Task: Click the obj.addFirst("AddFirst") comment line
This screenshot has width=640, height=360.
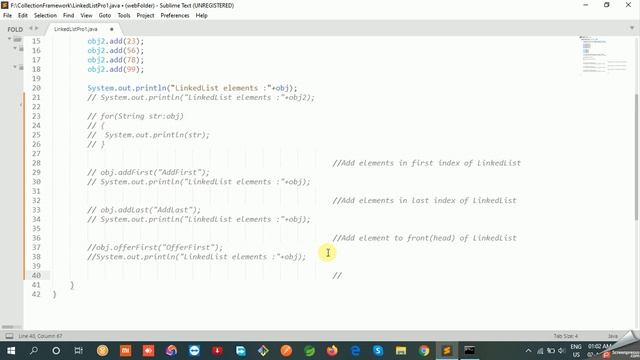Action: coord(148,172)
